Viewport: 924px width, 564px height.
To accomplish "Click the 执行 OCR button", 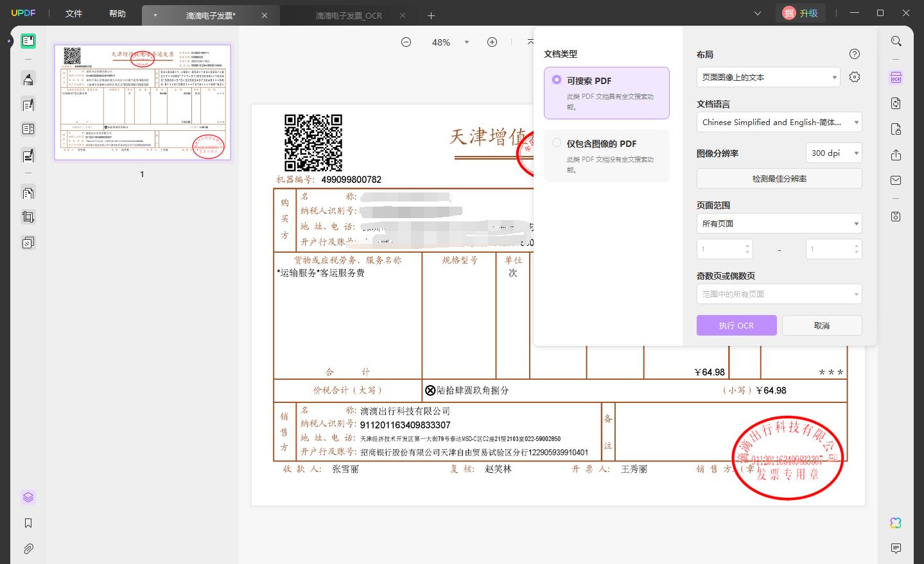I will point(737,325).
